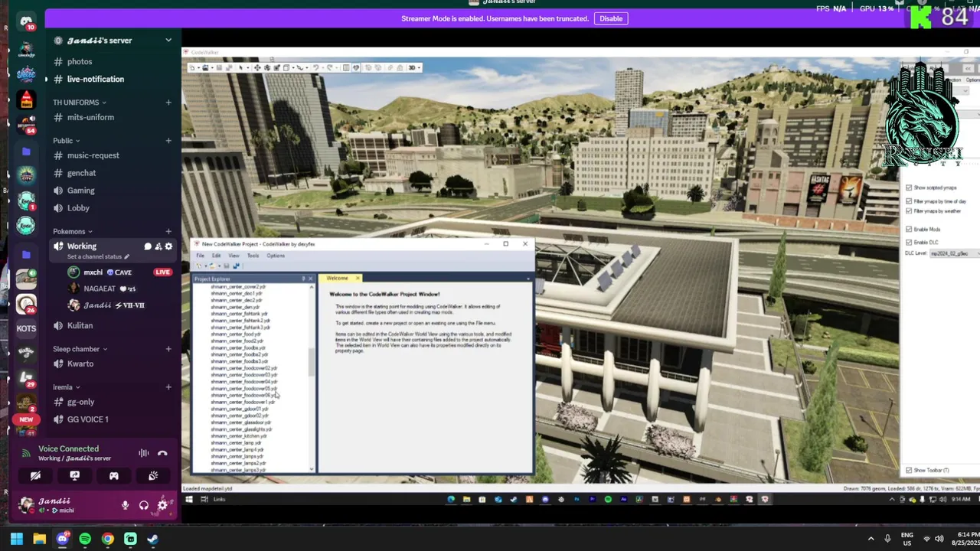The image size is (980, 551).
Task: Open the tab list dropdown arrow in document area
Action: pos(527,278)
